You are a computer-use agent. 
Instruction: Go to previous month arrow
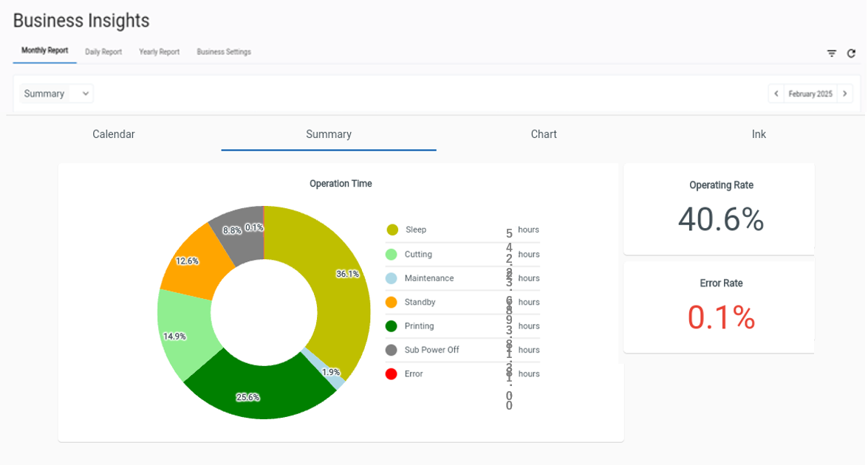click(x=776, y=94)
